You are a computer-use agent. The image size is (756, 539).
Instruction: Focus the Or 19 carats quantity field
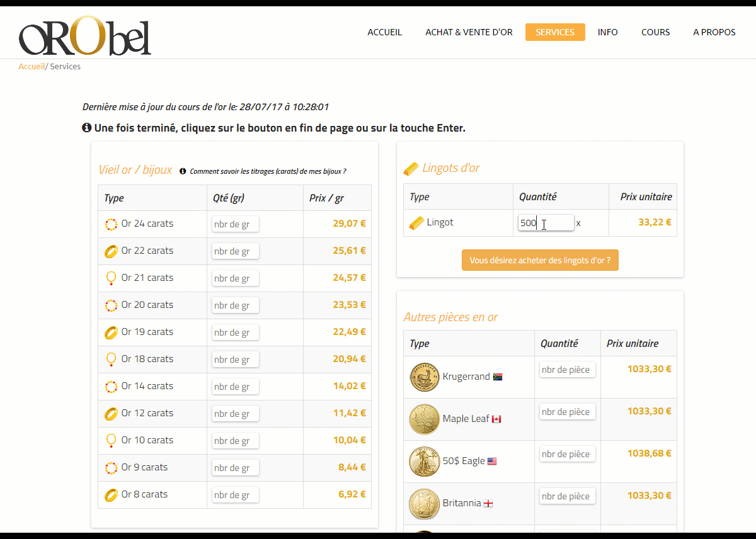point(235,332)
